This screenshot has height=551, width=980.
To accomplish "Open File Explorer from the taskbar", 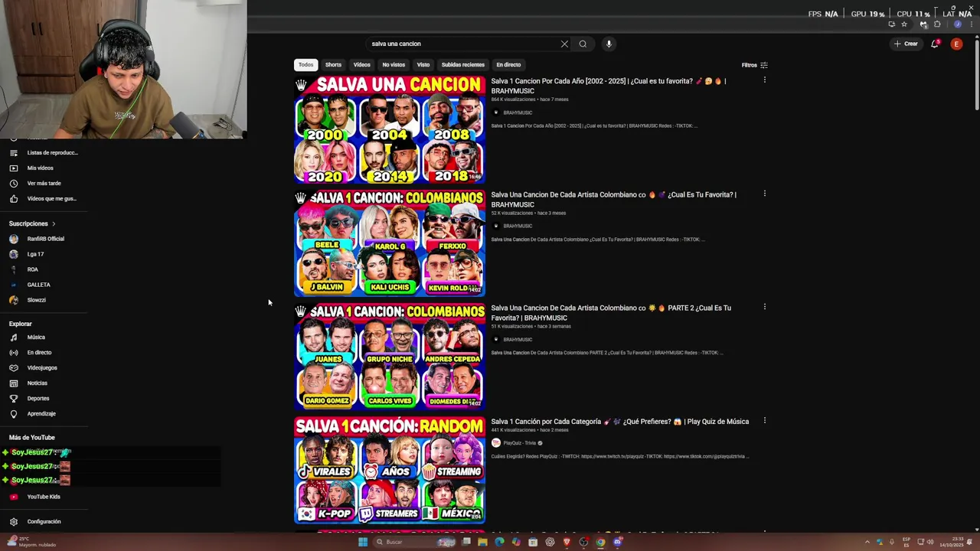I will point(482,542).
